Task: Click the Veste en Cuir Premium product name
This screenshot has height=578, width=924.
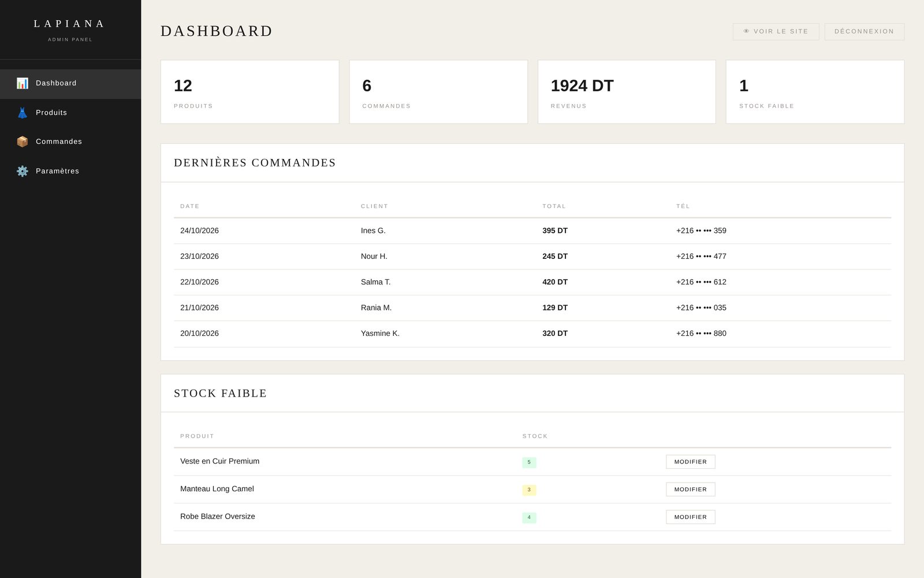Action: (x=219, y=461)
